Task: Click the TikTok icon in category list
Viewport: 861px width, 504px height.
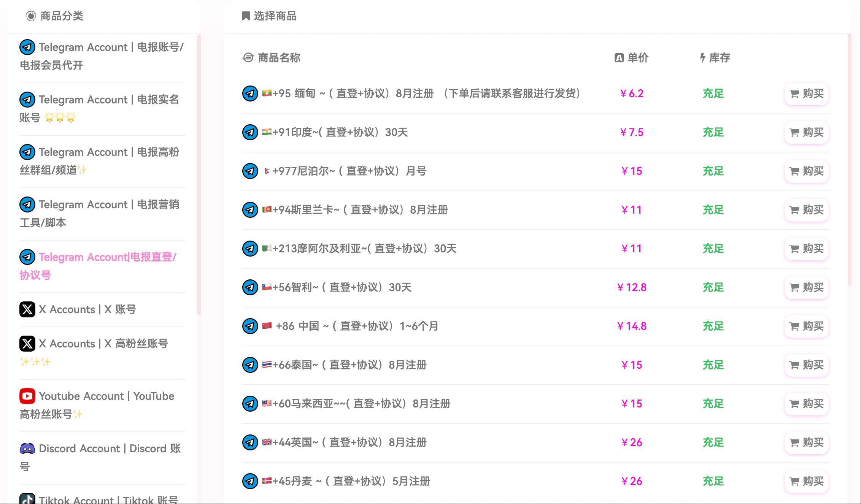Action: (27, 499)
